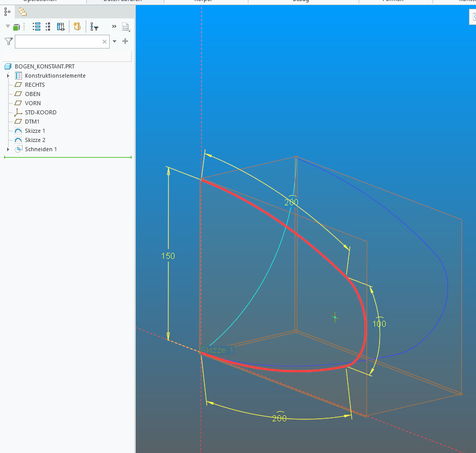Expand the Konstruktionselemente node

[8, 76]
